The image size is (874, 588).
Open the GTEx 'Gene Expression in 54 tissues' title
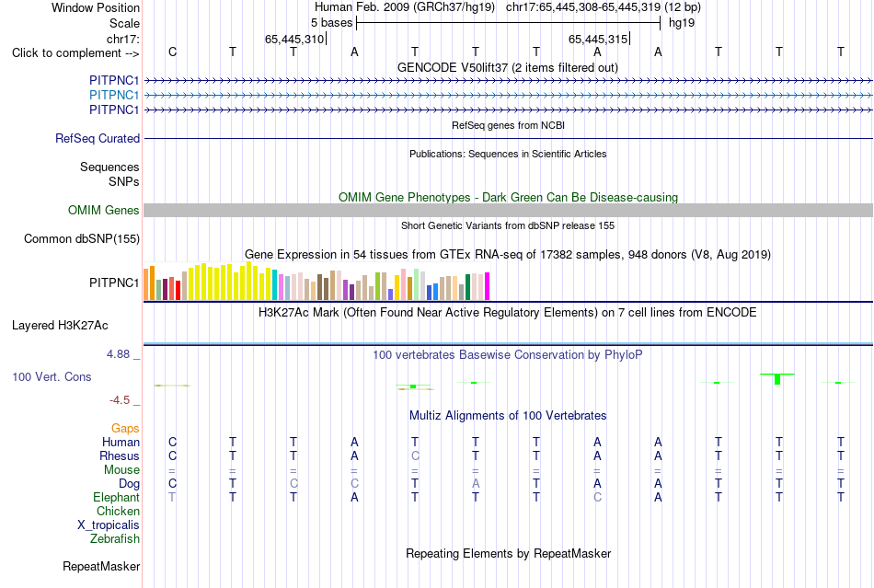(x=508, y=255)
